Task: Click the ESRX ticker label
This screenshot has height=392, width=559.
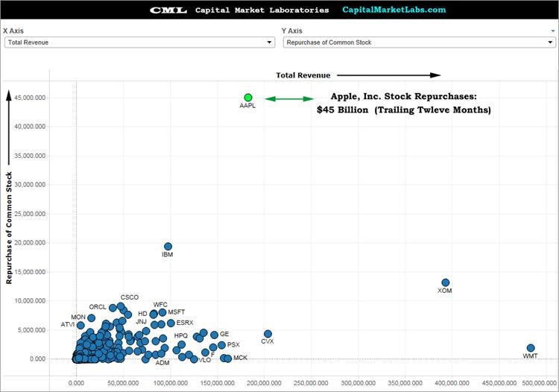Action: pos(185,323)
